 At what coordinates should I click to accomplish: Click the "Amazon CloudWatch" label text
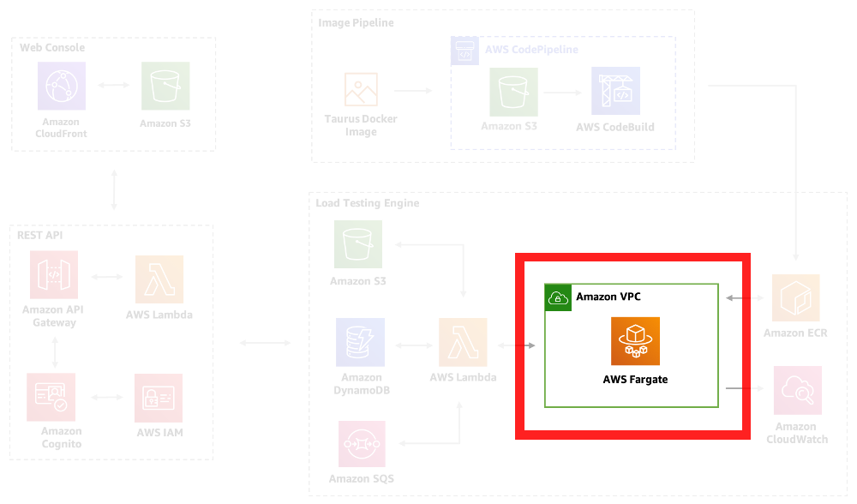pyautogui.click(x=797, y=433)
